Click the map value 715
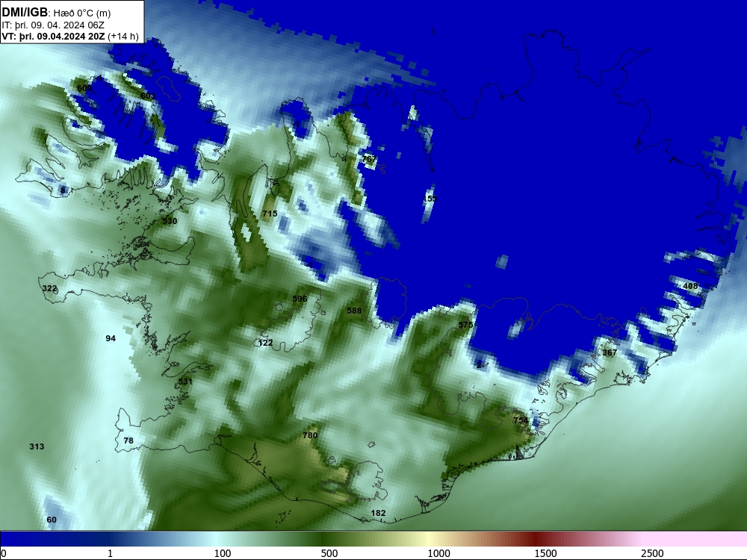Image resolution: width=747 pixels, height=560 pixels. click(x=270, y=214)
